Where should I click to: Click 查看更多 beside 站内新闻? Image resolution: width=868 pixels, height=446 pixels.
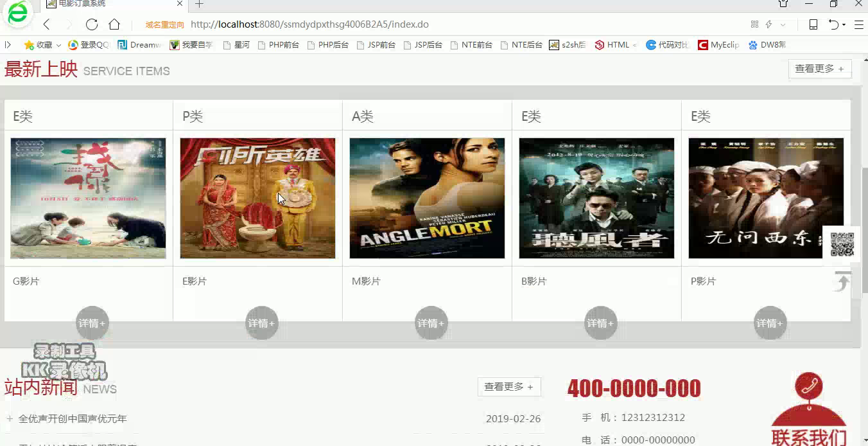click(509, 387)
